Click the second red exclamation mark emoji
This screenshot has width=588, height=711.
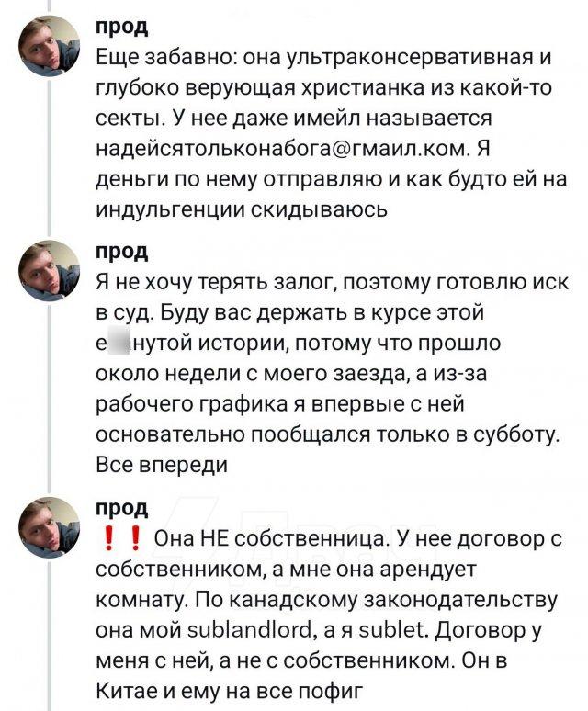coord(134,539)
